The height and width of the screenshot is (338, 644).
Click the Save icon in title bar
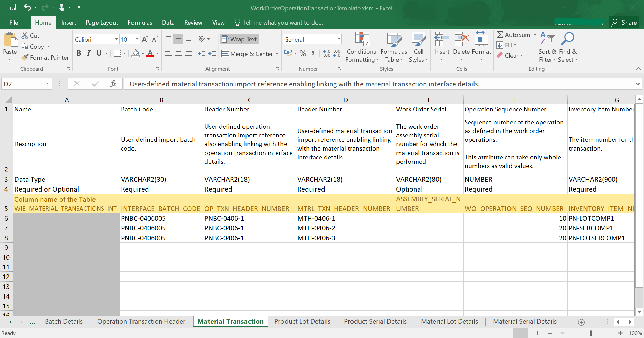13,7
